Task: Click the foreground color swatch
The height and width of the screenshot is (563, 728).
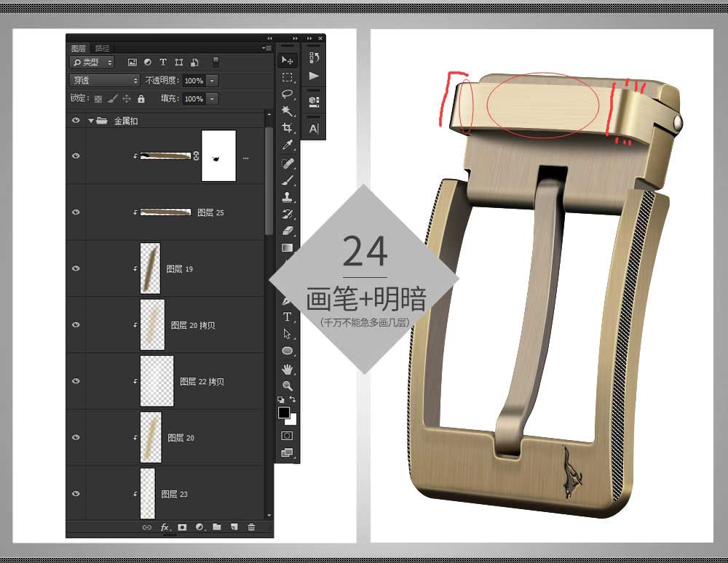Action: coord(284,412)
